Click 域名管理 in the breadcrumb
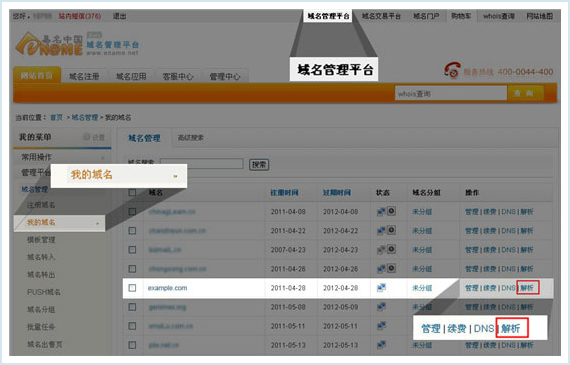Screen dimensions: 570x365 (x=85, y=117)
